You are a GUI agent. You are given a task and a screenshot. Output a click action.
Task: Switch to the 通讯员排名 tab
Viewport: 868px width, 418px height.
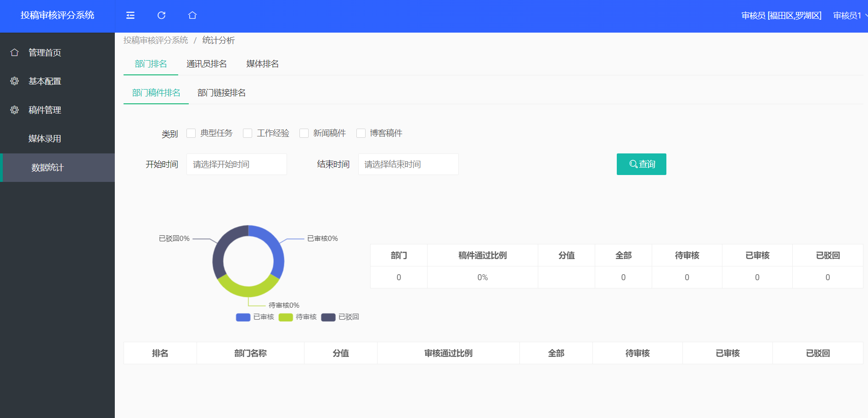coord(206,64)
